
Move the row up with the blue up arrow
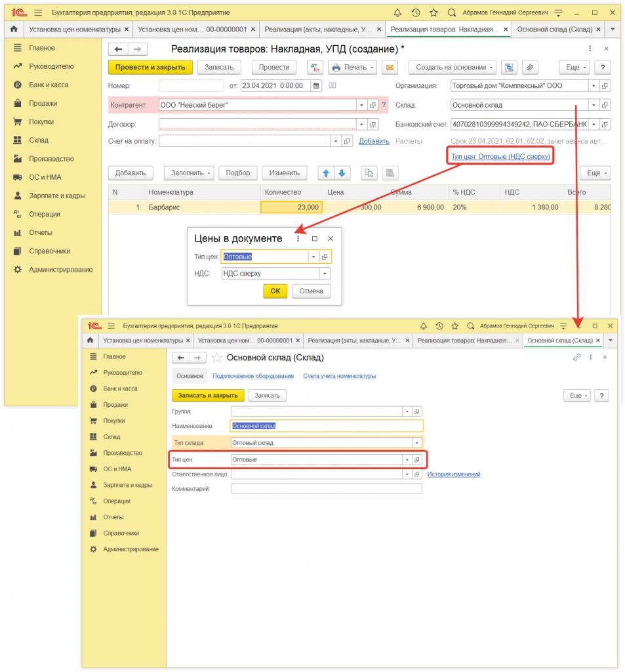point(326,173)
